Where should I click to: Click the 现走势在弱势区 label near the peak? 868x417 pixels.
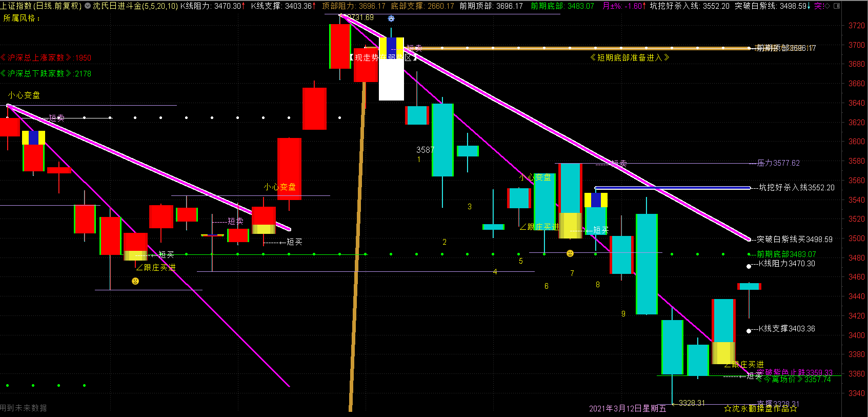(x=383, y=57)
